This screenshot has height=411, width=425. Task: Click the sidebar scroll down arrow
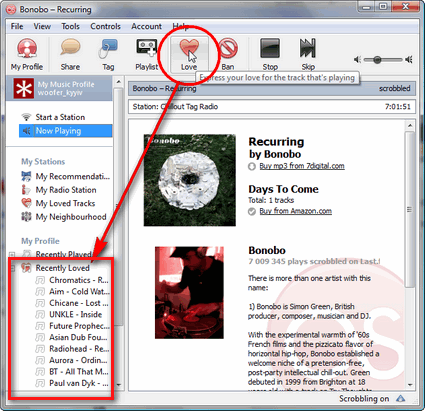[x=118, y=385]
